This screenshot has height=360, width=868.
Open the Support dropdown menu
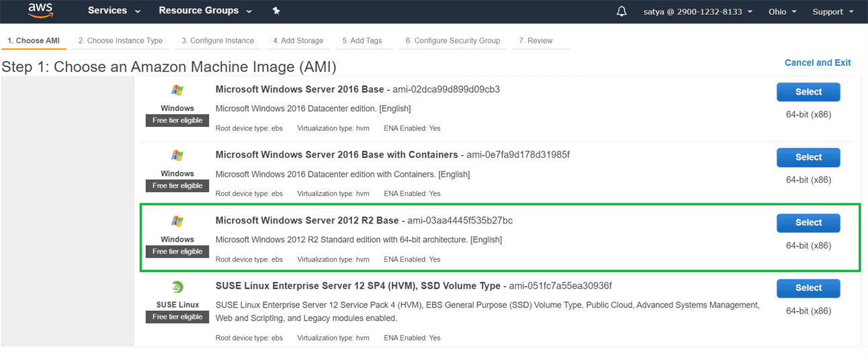(832, 11)
